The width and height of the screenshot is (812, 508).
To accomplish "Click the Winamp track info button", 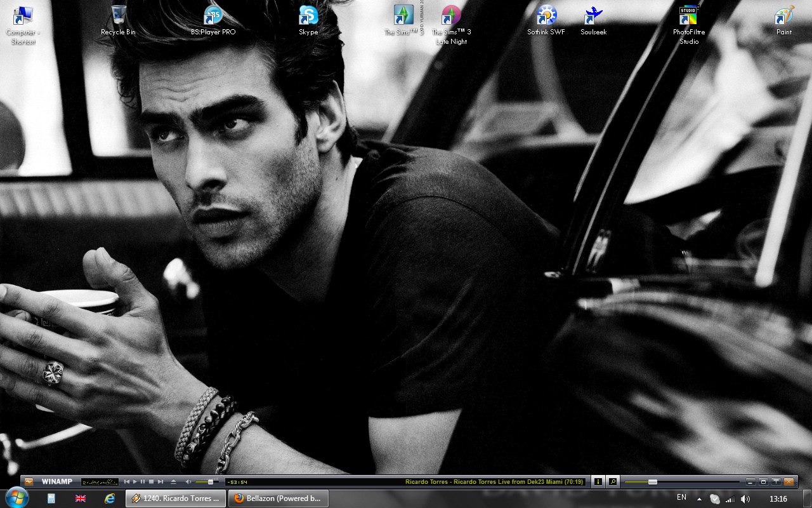I will tap(598, 482).
